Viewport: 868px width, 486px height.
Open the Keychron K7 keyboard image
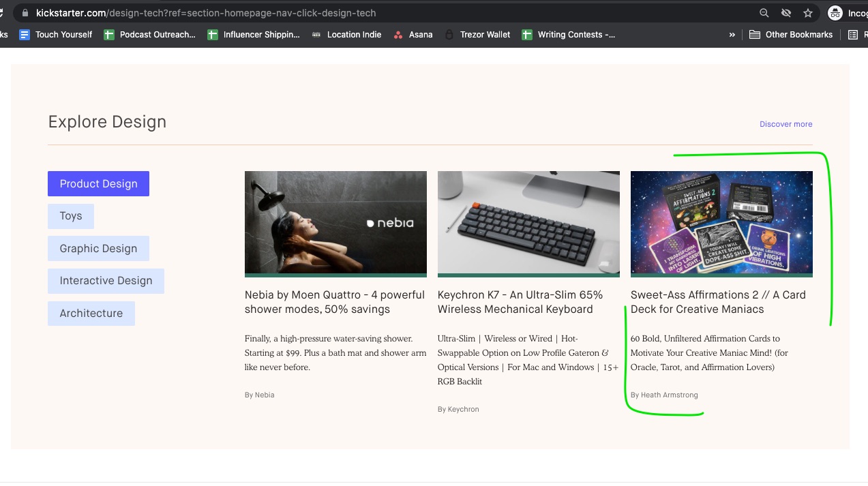pyautogui.click(x=528, y=223)
